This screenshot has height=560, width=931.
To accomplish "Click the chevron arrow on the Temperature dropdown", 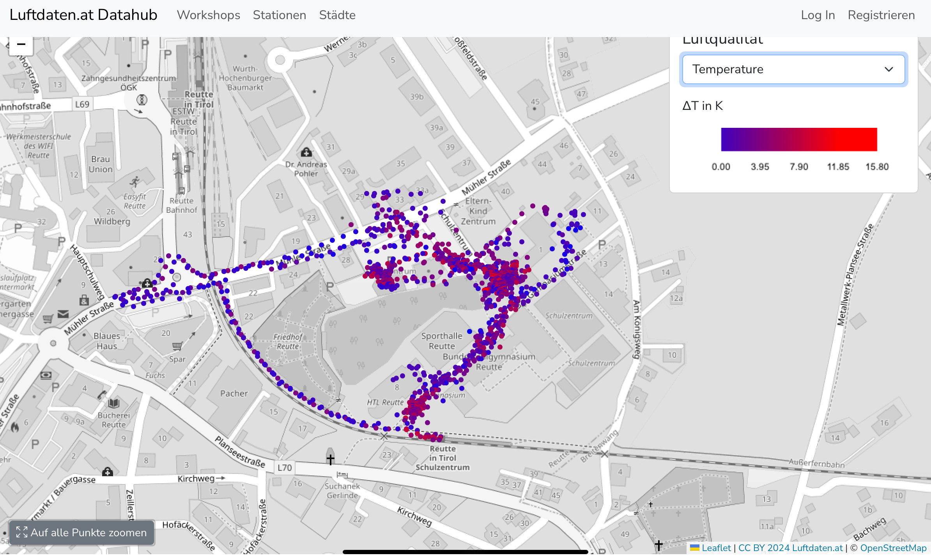I will (x=889, y=69).
